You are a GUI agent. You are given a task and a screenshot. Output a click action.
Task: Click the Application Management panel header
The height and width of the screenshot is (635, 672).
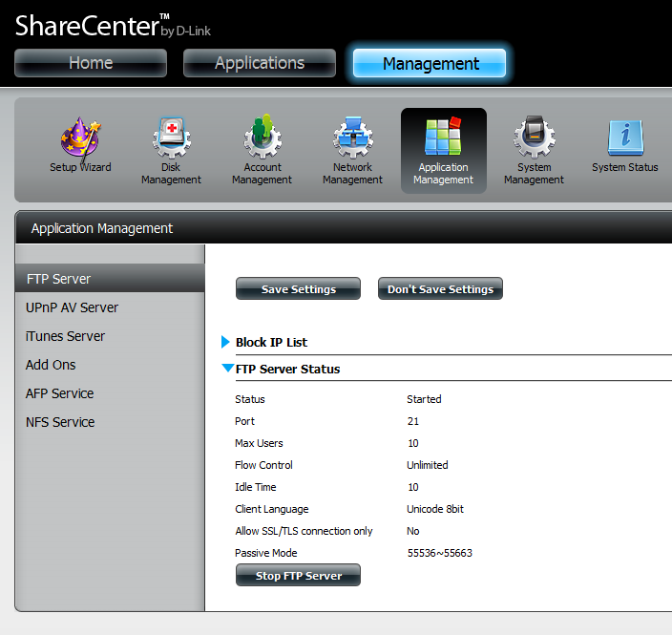coord(344,228)
